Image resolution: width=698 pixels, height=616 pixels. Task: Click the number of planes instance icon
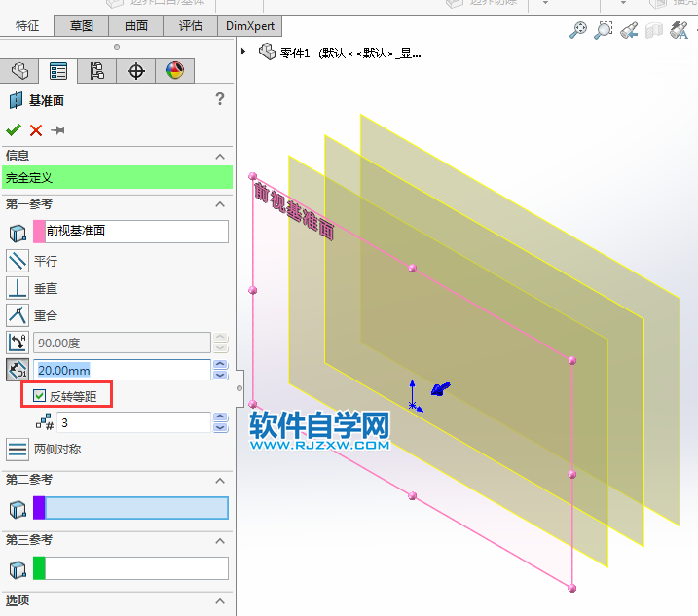pyautogui.click(x=45, y=422)
